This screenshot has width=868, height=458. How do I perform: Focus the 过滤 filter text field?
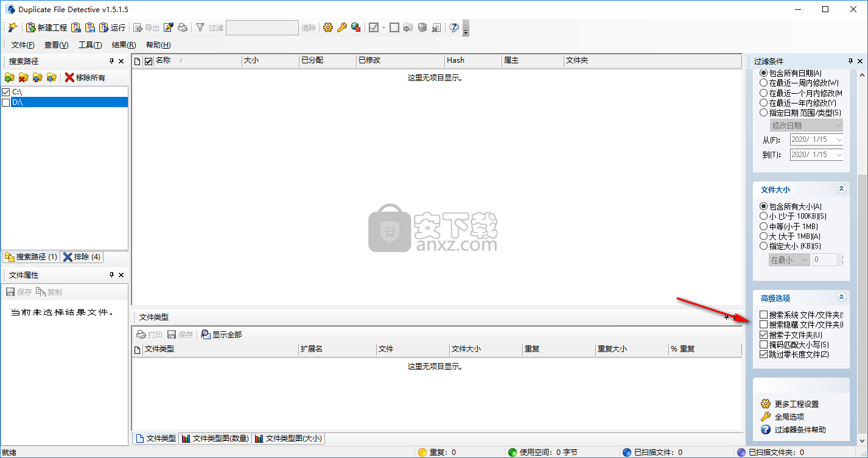[x=262, y=27]
